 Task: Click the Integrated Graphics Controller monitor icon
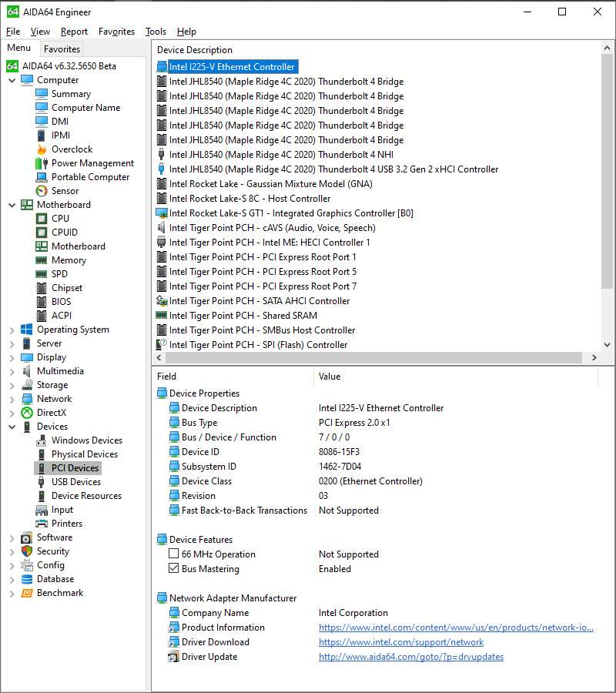pos(162,213)
